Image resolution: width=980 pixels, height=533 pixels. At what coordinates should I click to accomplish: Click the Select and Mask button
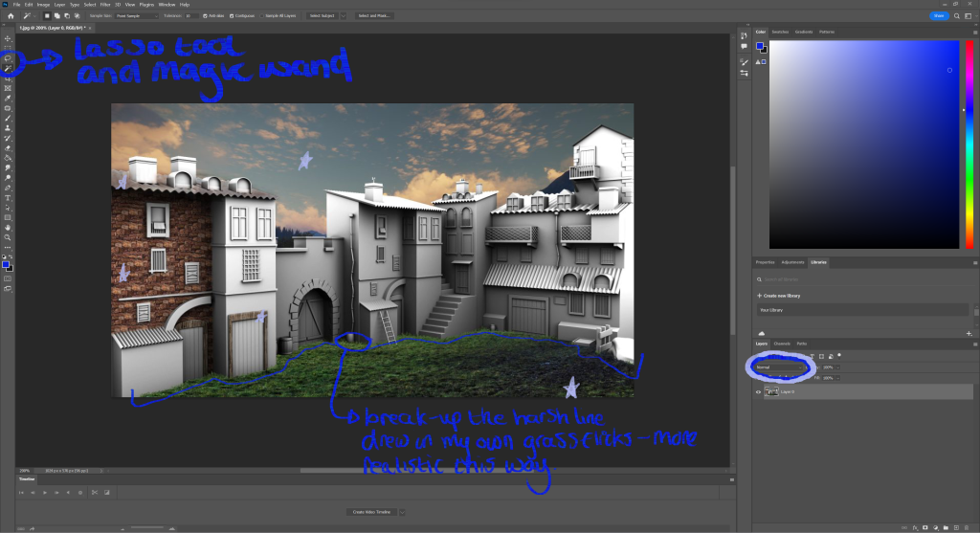click(375, 16)
